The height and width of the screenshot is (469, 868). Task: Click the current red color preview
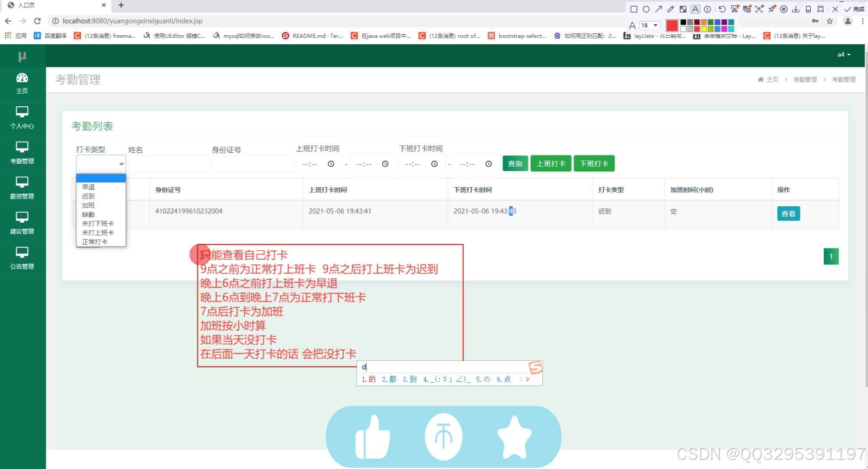point(672,26)
